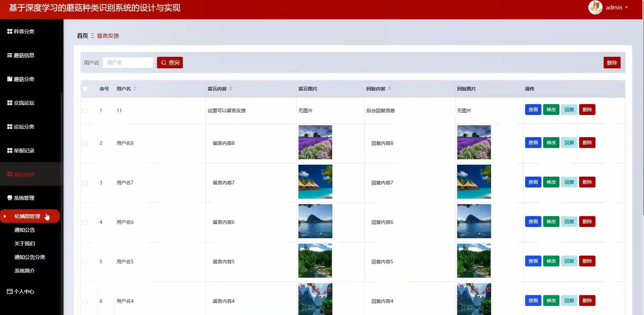Screen dimensions: 644x315
Task: Click 删除 for the 用户名5 row
Action: (x=587, y=261)
